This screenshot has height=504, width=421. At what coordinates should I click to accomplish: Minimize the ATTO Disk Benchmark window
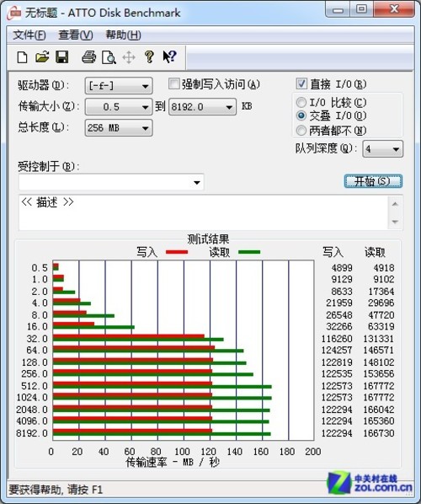pyautogui.click(x=338, y=10)
